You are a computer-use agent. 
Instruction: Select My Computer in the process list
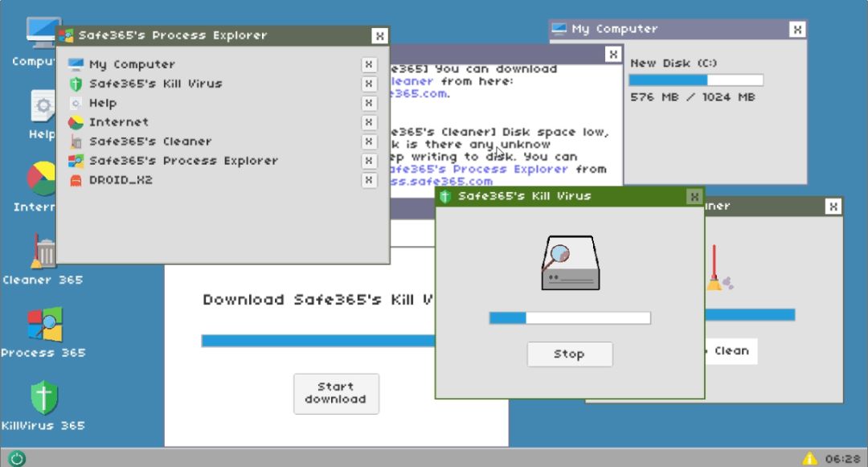point(132,65)
